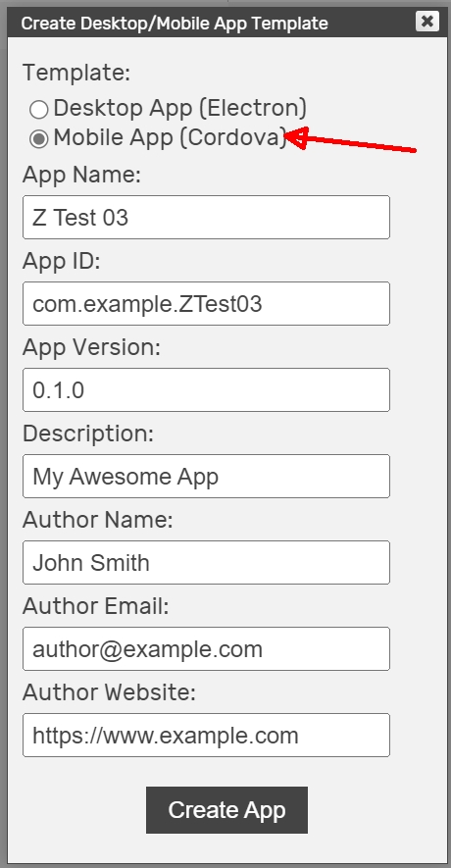This screenshot has width=451, height=868.
Task: Focus the App Name field containing Z Test 03
Action: 207,217
